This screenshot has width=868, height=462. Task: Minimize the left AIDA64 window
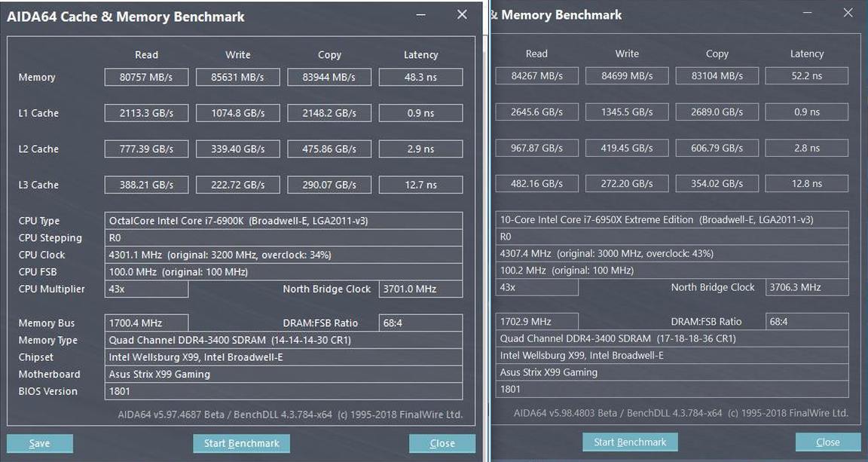[421, 16]
